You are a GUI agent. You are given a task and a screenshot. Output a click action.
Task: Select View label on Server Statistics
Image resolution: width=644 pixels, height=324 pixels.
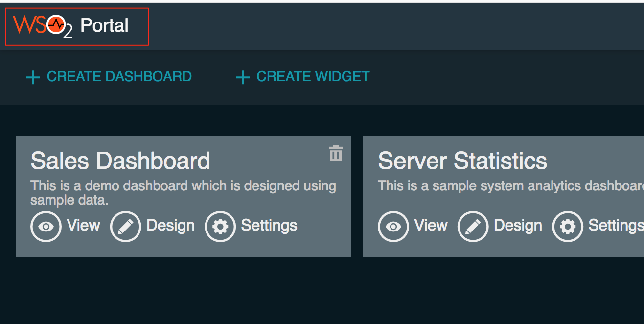tap(431, 225)
